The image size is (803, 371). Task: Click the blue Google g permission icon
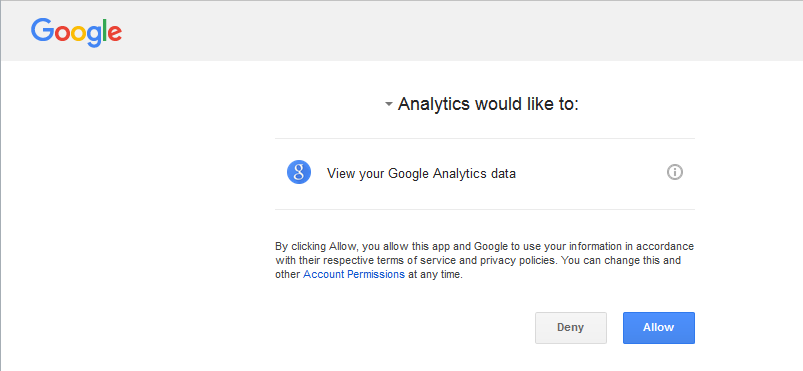[299, 172]
